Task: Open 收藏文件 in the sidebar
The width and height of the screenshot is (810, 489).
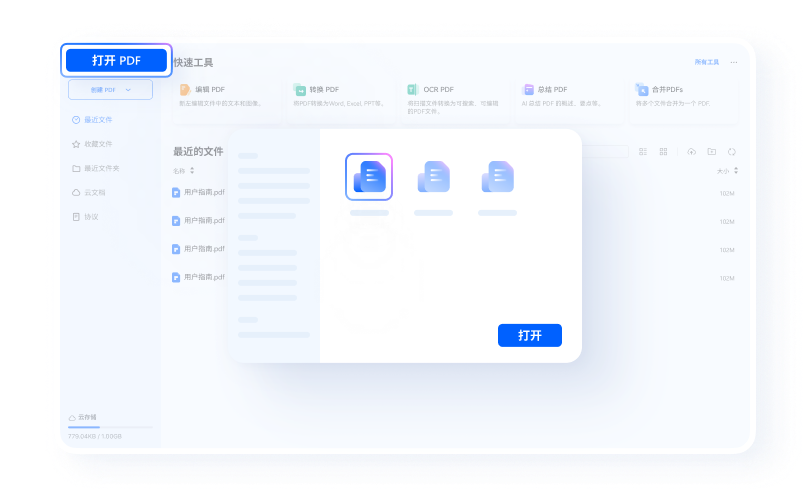Action: pyautogui.click(x=92, y=144)
